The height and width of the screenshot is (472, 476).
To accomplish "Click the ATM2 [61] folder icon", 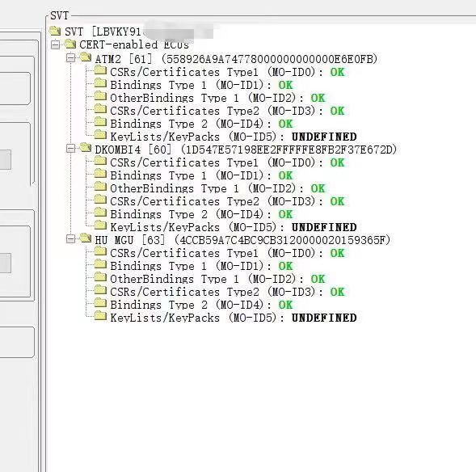I will (86, 57).
